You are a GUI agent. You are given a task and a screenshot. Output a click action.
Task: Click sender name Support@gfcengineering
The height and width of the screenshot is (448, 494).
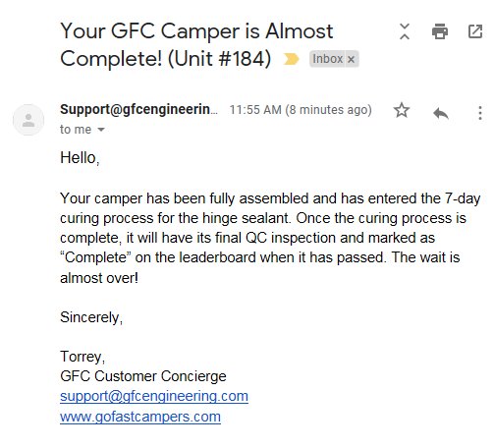pyautogui.click(x=138, y=109)
